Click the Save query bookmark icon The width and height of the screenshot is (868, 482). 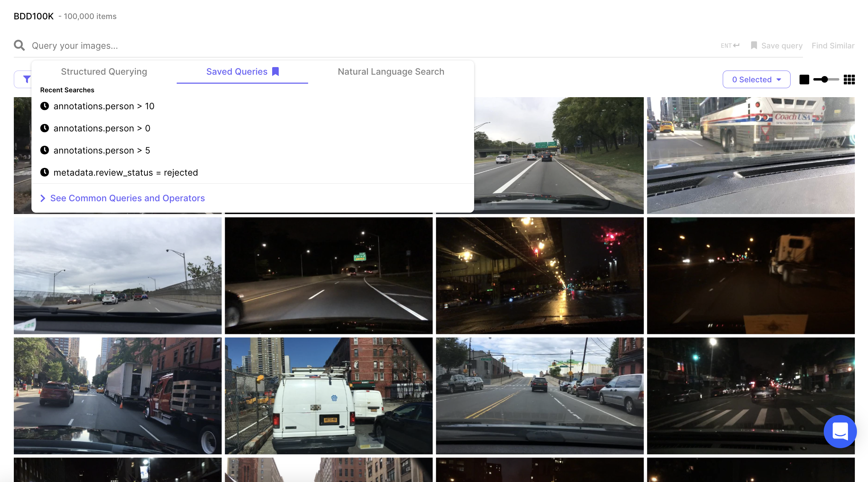click(754, 45)
